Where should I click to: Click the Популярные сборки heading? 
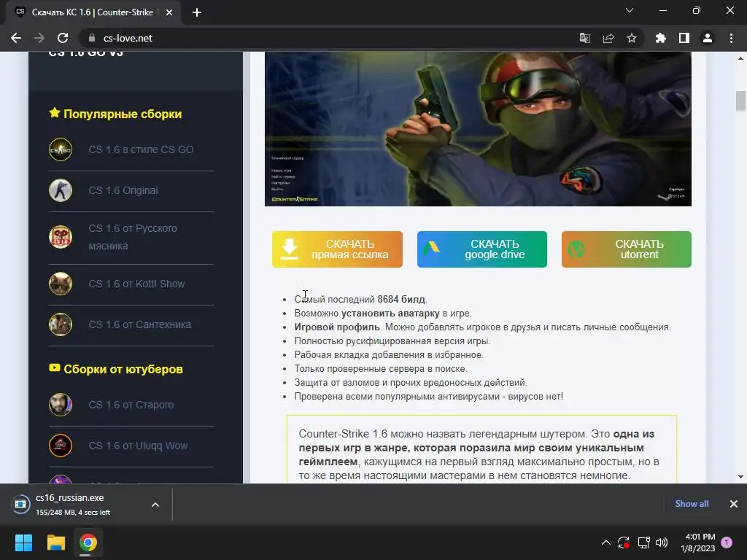pyautogui.click(x=115, y=114)
